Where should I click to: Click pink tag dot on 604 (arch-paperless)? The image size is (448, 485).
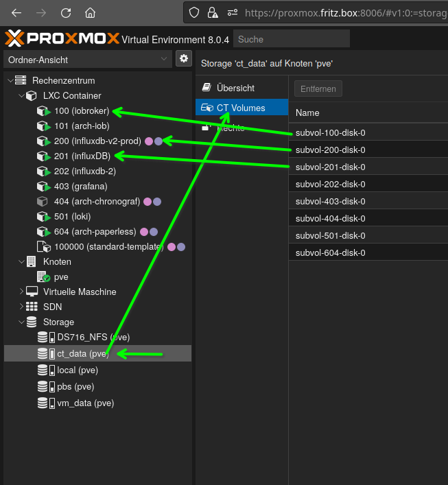[144, 232]
